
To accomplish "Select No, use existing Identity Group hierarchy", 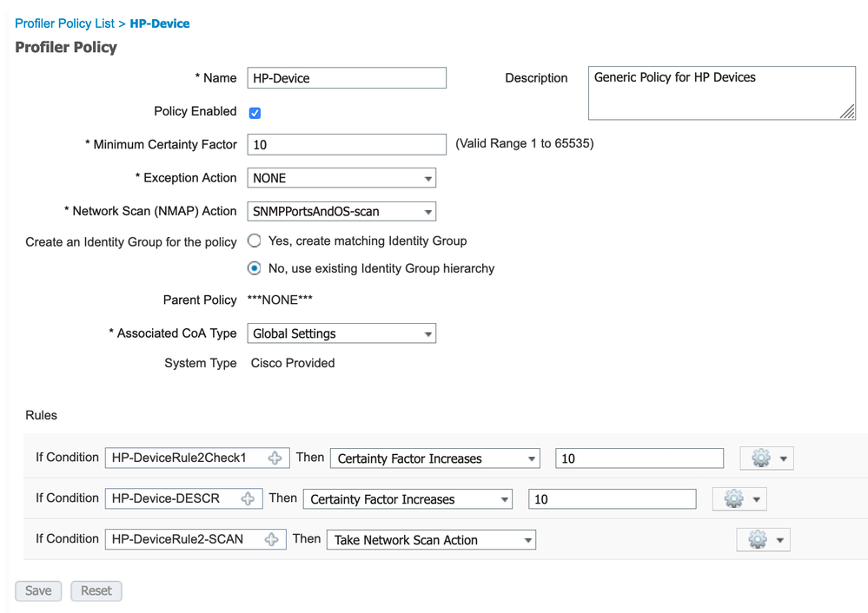I will point(254,268).
